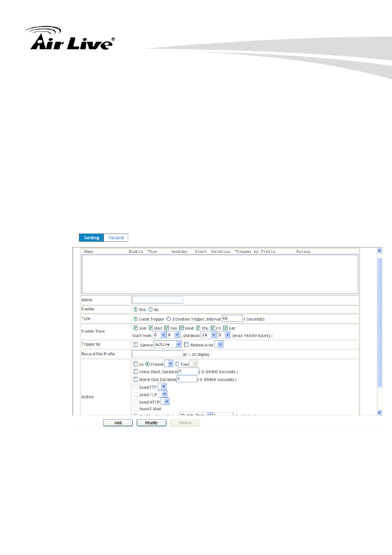Screen dimensions: 392x555
Task: Click the Modify button
Action: click(x=152, y=423)
